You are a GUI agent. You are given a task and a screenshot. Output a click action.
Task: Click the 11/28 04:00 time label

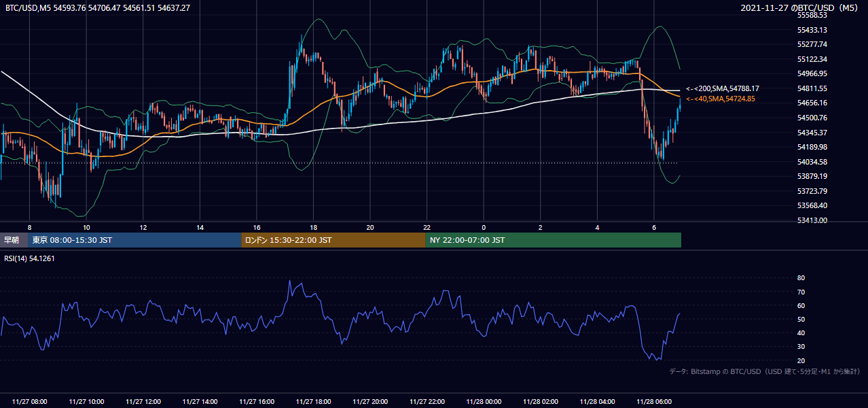597,402
